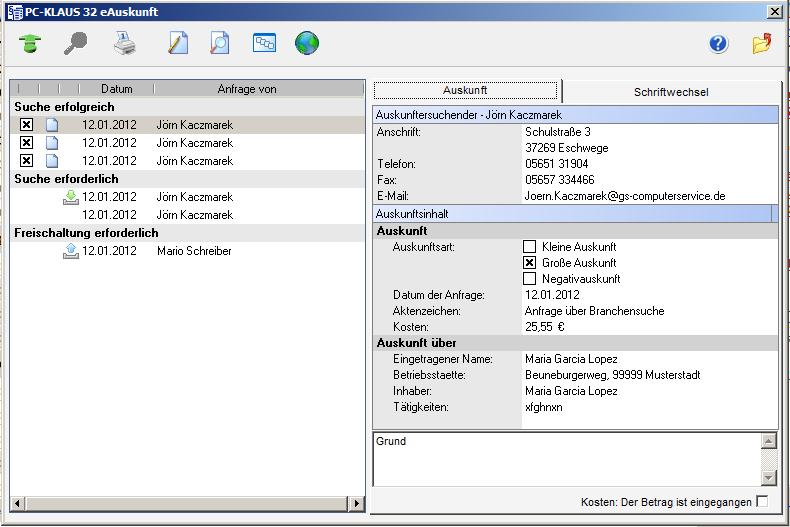Click the document preview magnifier icon
Screen dimensions: 790x527
220,44
